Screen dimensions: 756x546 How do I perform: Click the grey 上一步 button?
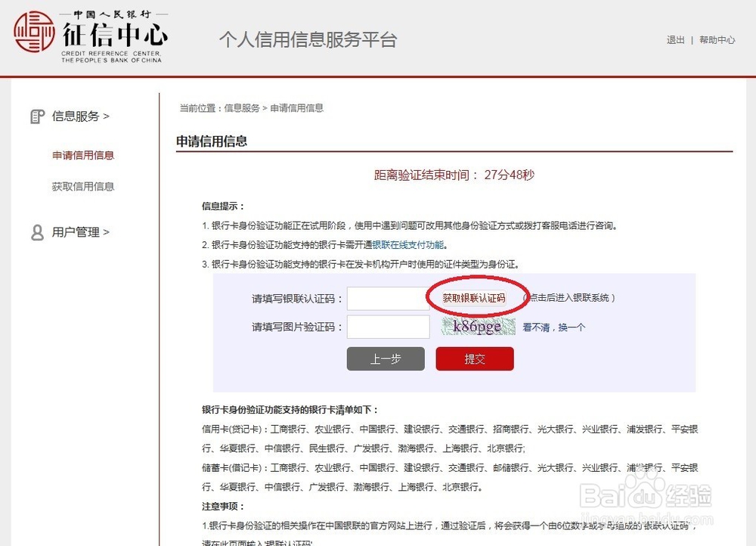tap(386, 359)
